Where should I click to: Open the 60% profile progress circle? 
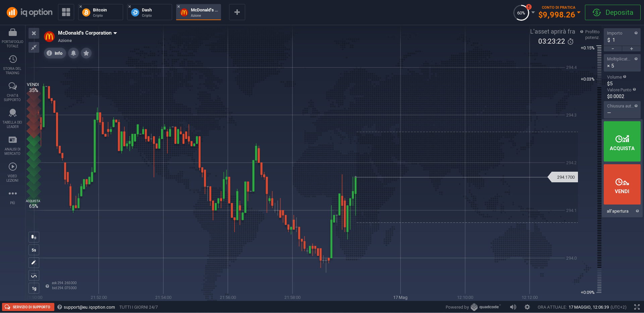(x=521, y=13)
